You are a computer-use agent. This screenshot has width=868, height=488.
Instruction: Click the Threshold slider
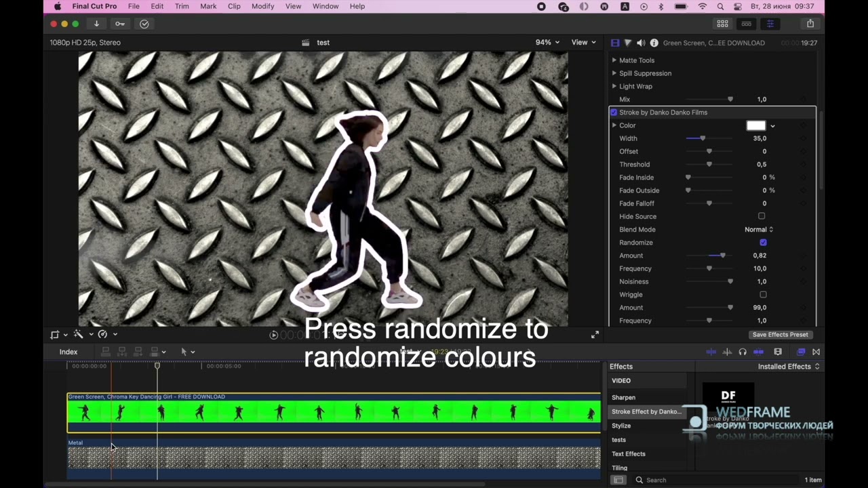point(709,165)
